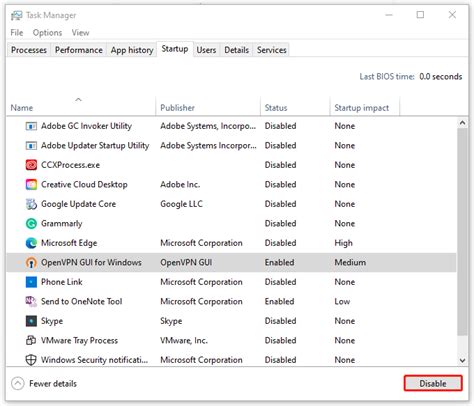Switch to the Performance tab
Image resolution: width=474 pixels, height=406 pixels.
point(79,50)
